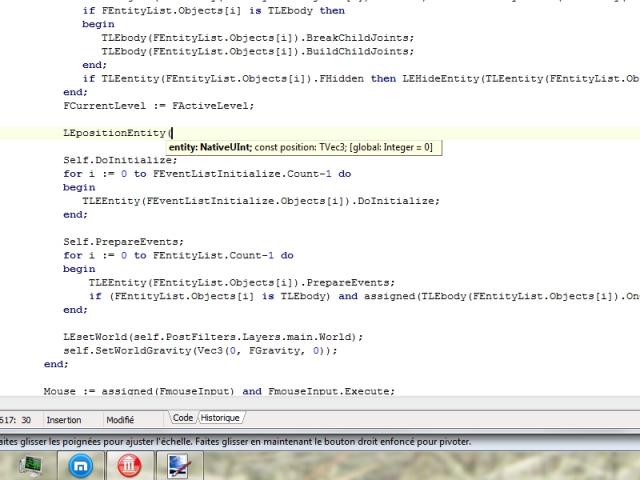Switch to the Historique tab
The height and width of the screenshot is (480, 640).
pyautogui.click(x=220, y=418)
